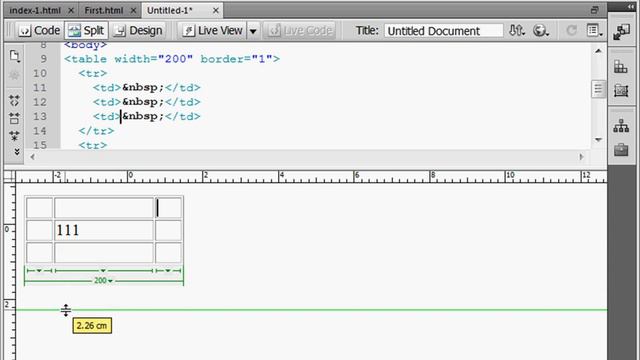Screen dimensions: 640x360
Task: Switch to Split view
Action: click(x=86, y=31)
